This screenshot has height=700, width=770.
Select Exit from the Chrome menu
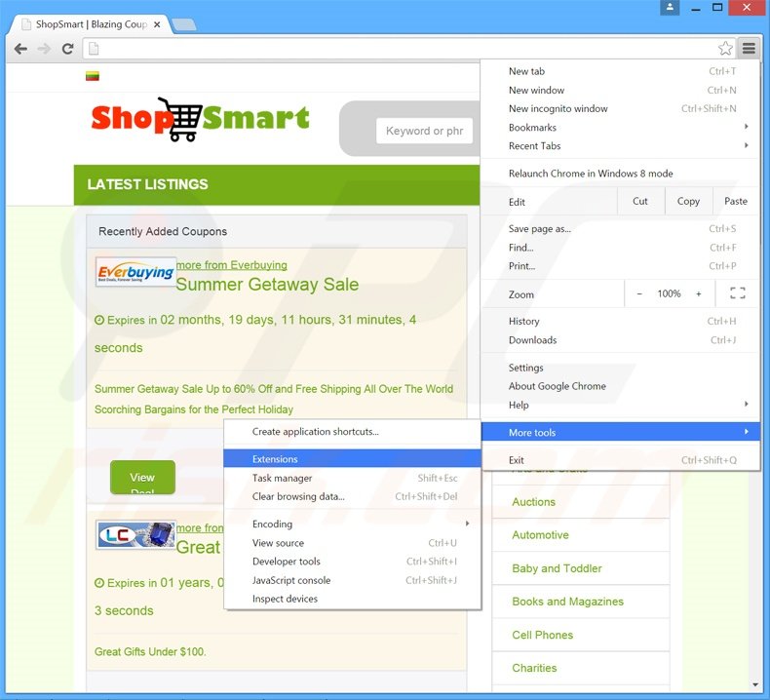coord(620,460)
